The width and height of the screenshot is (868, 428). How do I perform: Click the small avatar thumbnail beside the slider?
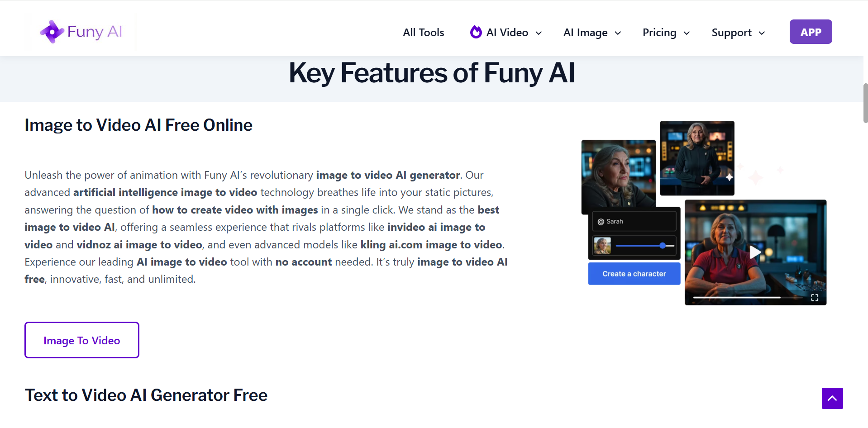pos(602,246)
